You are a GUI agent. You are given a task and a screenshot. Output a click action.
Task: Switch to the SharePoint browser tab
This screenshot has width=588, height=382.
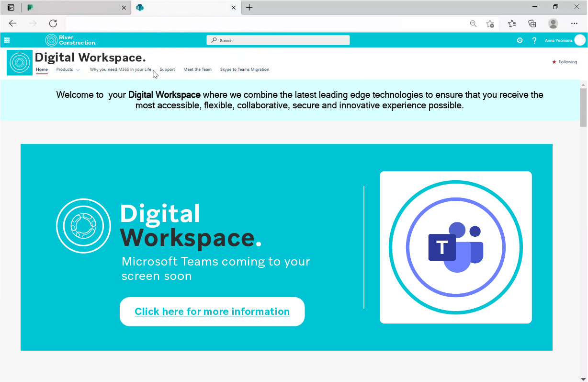pyautogui.click(x=182, y=7)
